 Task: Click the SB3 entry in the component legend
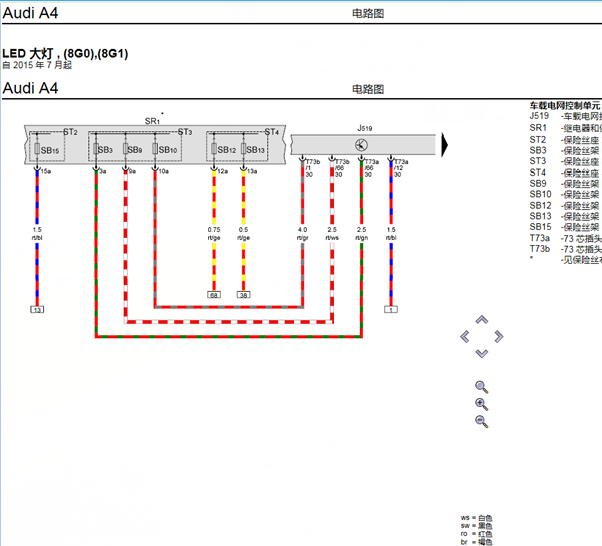(566, 151)
